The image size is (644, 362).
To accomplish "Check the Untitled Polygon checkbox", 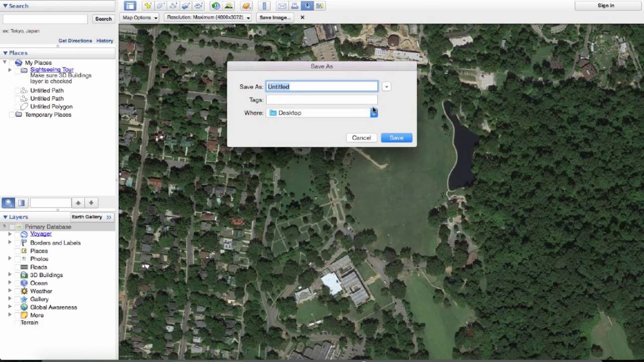I will pos(17,107).
